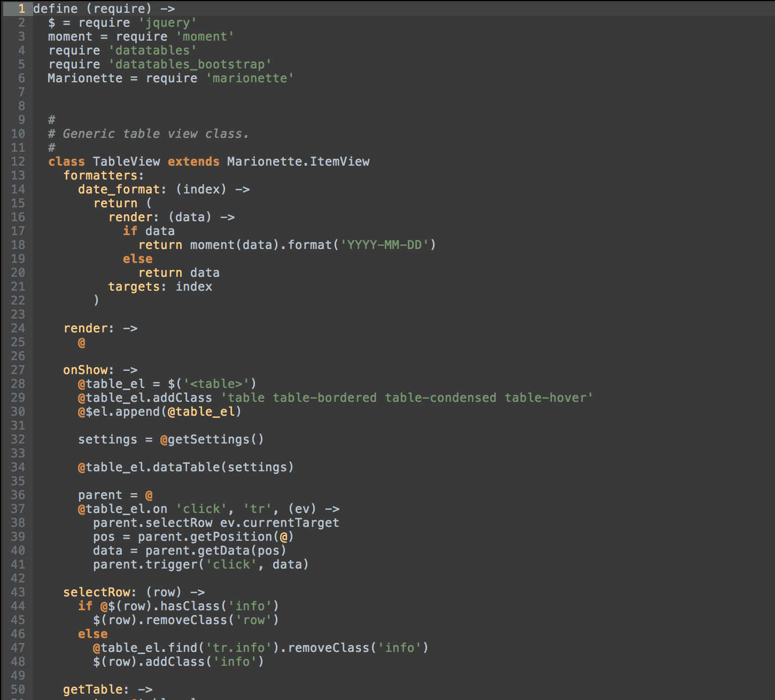Click the 'jquery' string literal
Image resolution: width=775 pixels, height=700 pixels.
click(168, 22)
